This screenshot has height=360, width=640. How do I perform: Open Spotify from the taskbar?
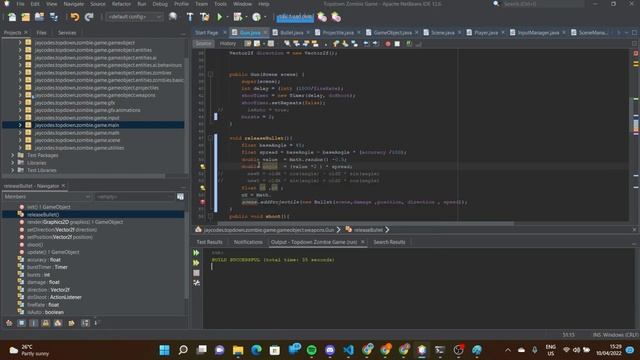tap(311, 350)
